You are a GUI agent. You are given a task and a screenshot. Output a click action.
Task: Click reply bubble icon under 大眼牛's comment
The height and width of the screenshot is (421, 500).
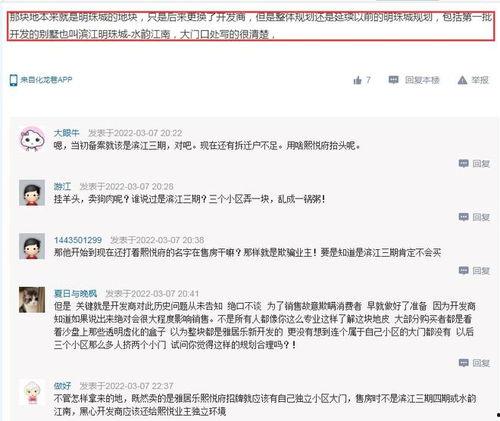pyautogui.click(x=463, y=163)
